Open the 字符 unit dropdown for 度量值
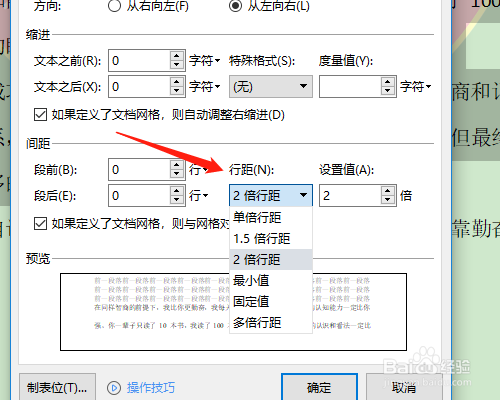This screenshot has height=400, width=500. click(x=415, y=87)
